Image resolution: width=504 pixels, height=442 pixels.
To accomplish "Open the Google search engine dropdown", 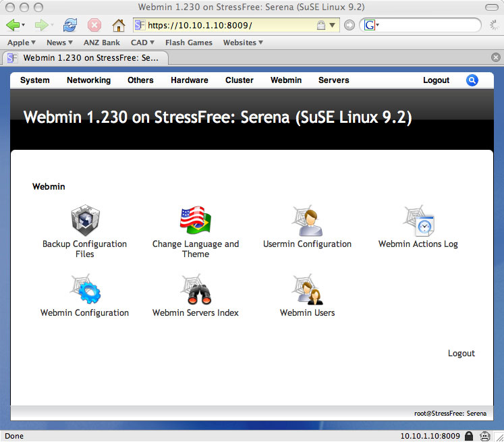I will (x=371, y=25).
